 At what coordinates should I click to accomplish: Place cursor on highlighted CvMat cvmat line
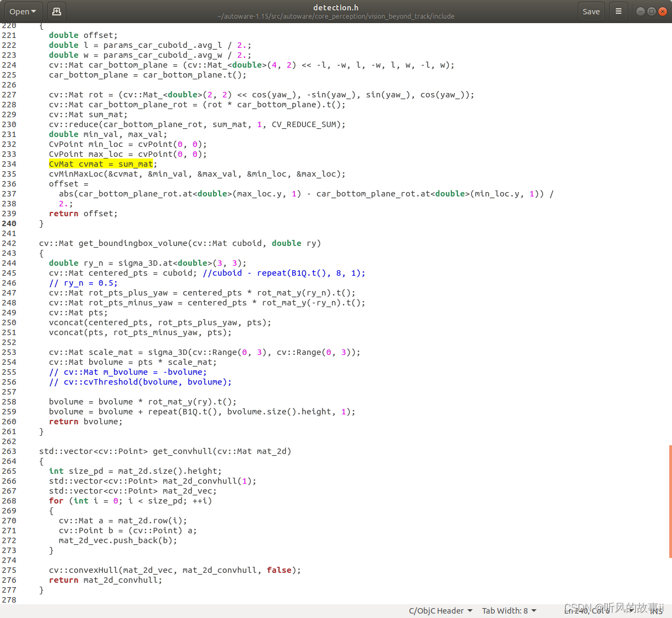click(101, 164)
